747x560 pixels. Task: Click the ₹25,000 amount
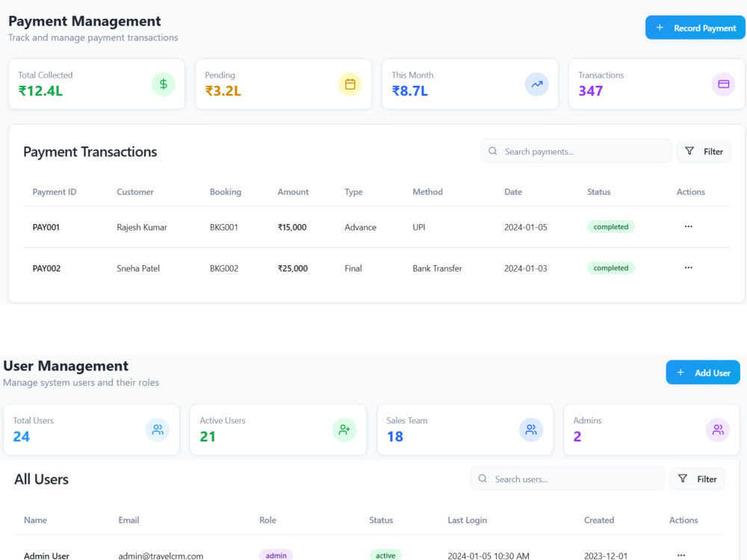tap(293, 268)
